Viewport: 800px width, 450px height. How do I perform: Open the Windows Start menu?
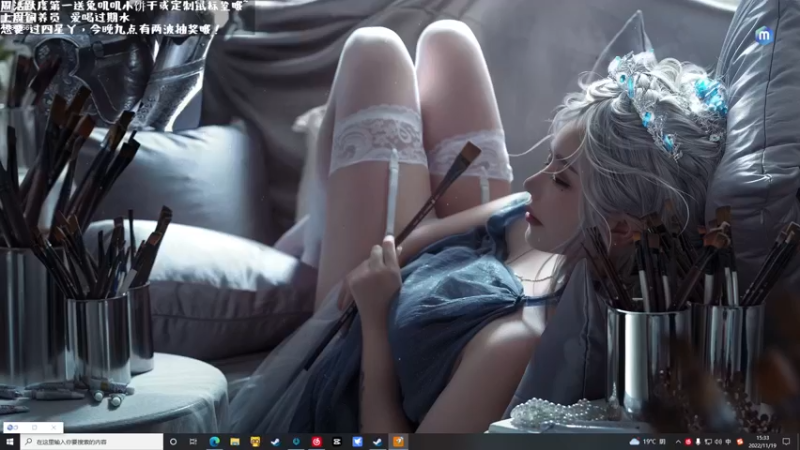coord(10,442)
